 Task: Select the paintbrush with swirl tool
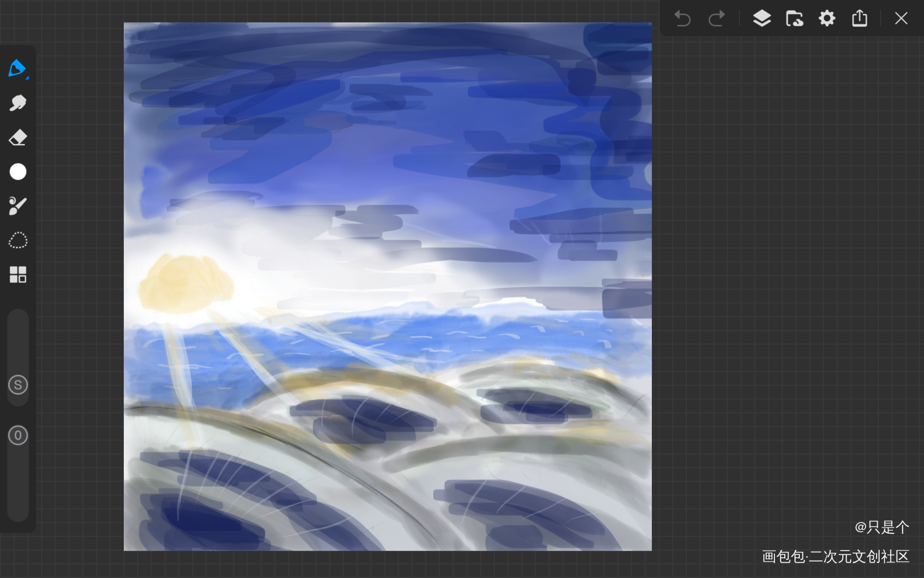point(18,206)
